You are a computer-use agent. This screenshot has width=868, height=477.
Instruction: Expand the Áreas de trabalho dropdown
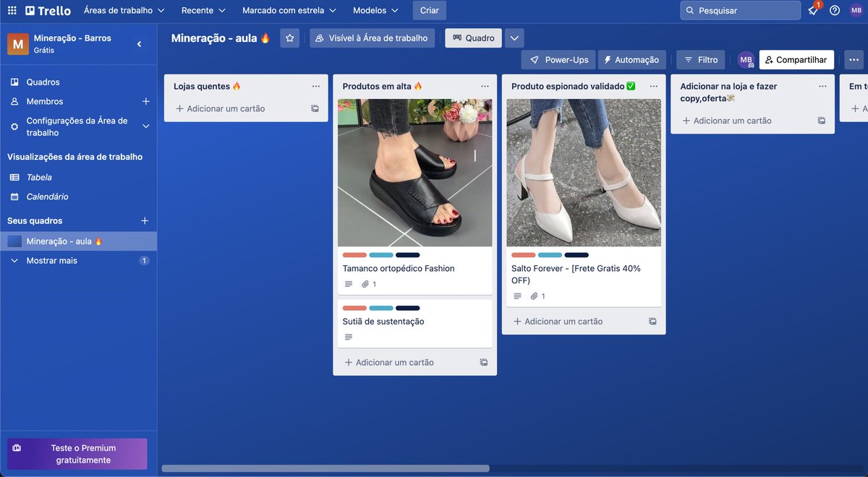point(124,11)
